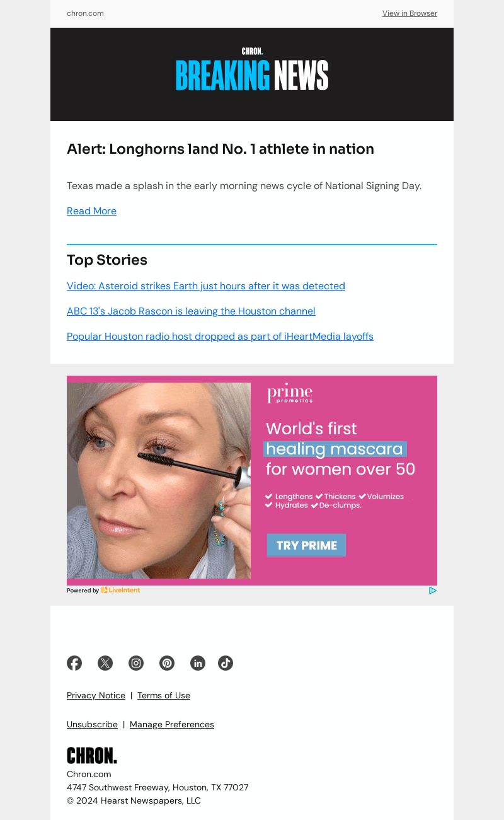Viewport: 504px width, 820px height.
Task: Open the iHeartMedia layoffs story
Action: pyautogui.click(x=220, y=337)
